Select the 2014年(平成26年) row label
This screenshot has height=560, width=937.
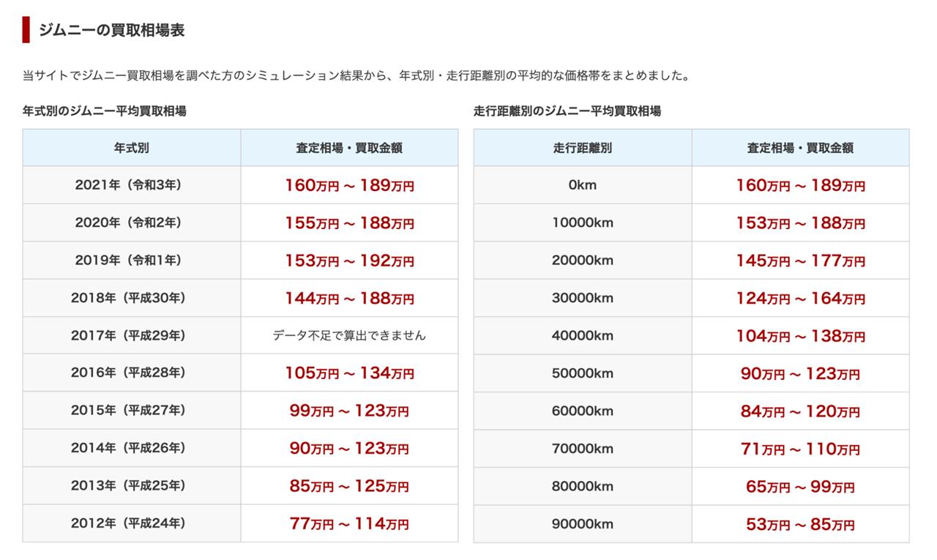[132, 448]
